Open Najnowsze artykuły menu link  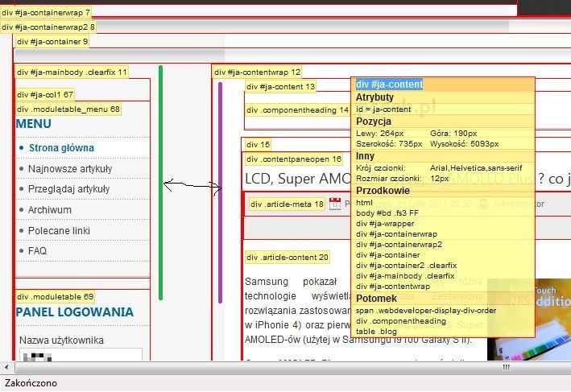click(x=70, y=169)
